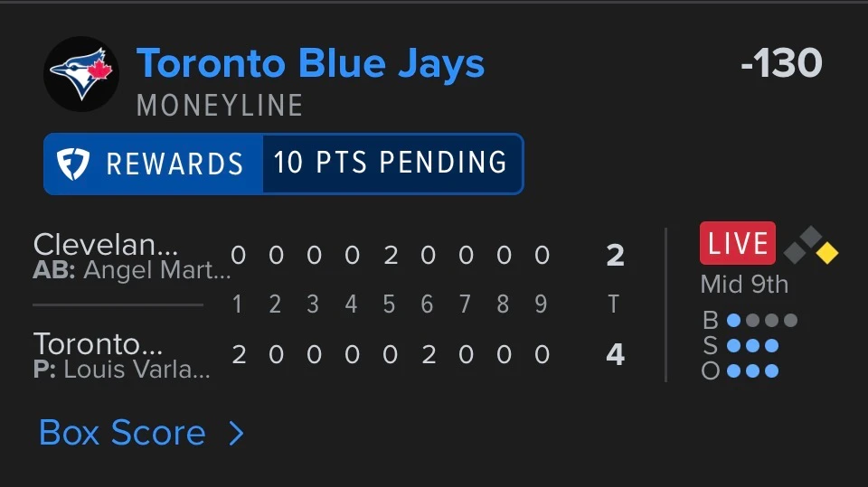Tap the Toronto Blue Jays team logo
Viewport: 868px width, 487px height.
(x=81, y=74)
